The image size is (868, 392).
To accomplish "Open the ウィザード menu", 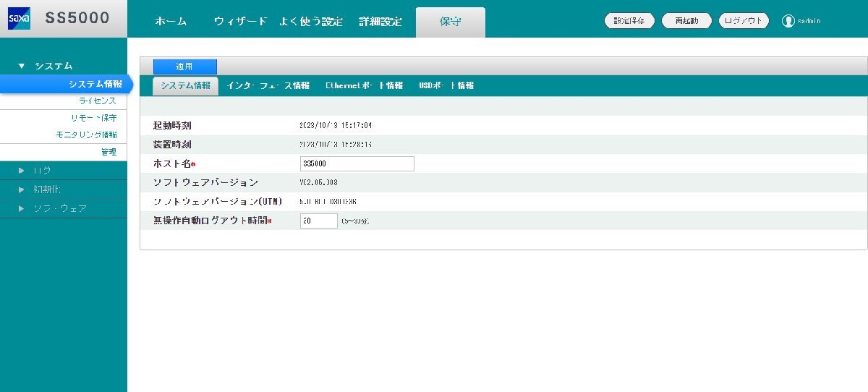I will (x=240, y=22).
